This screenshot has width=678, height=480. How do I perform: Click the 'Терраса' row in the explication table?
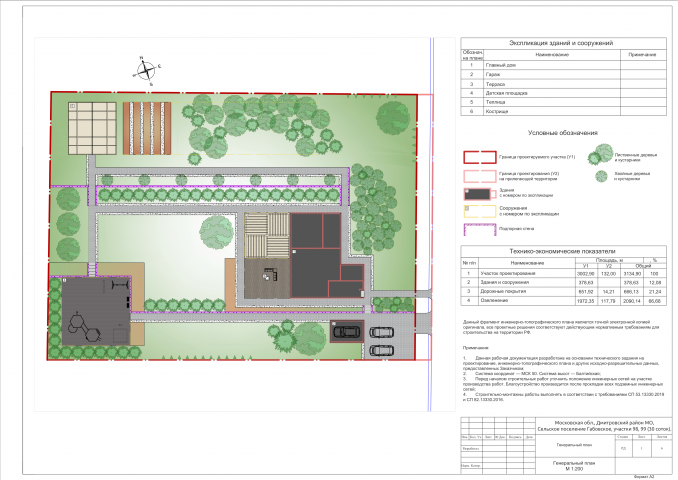[563, 84]
